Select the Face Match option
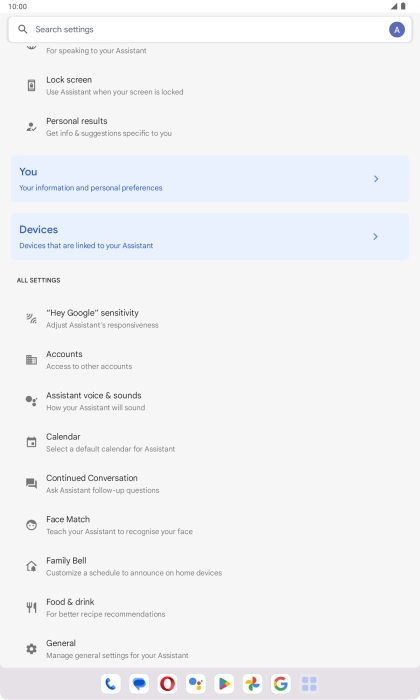420x700 pixels. tap(210, 525)
